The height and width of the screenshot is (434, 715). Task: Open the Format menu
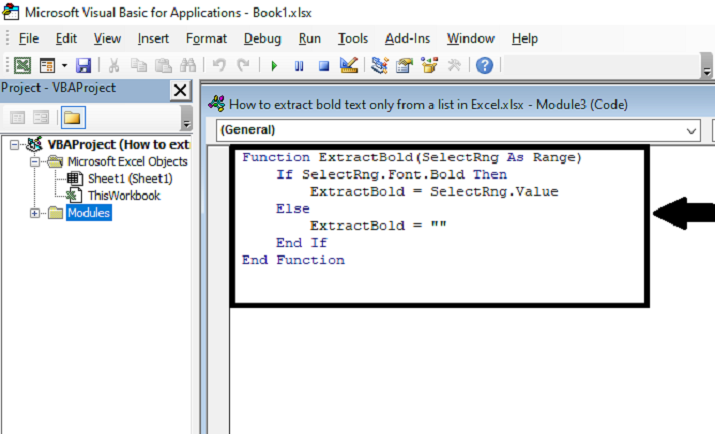tap(206, 39)
